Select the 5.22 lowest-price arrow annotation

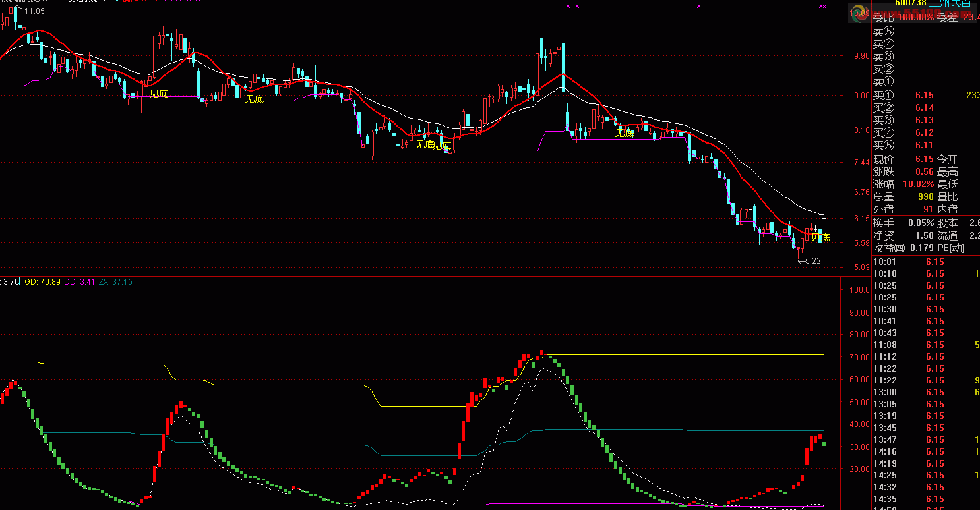pos(810,261)
